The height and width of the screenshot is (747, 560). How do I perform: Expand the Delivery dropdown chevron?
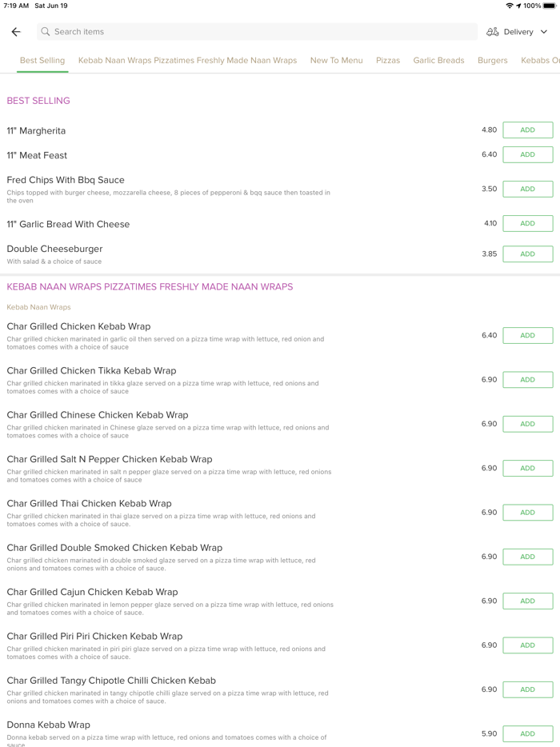(544, 32)
